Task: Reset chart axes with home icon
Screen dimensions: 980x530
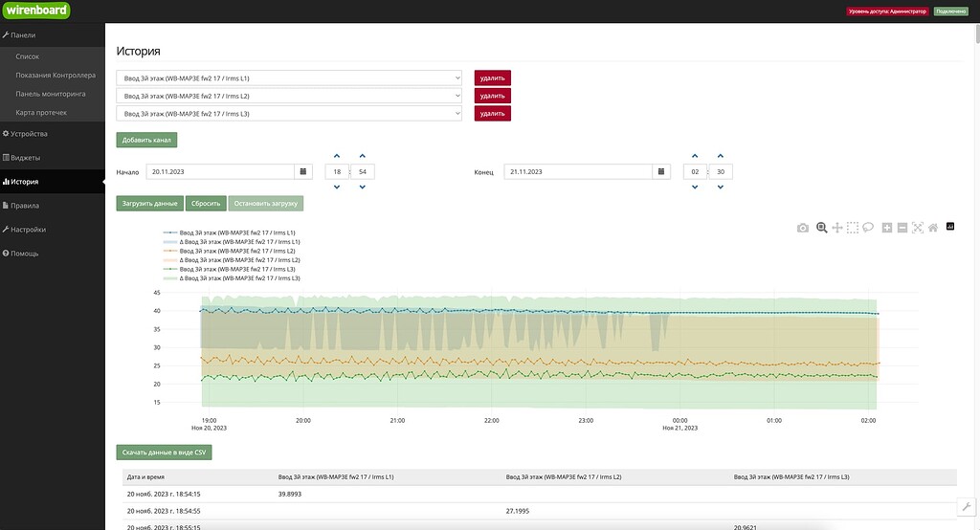Action: point(932,228)
